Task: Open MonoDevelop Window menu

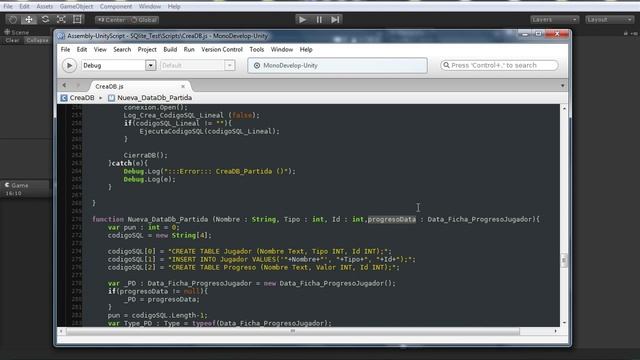Action: click(x=282, y=49)
